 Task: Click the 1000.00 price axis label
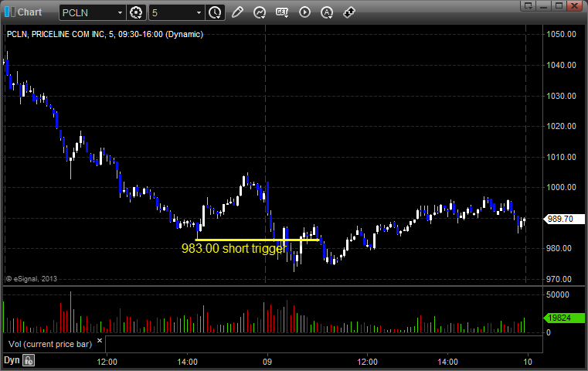(x=561, y=187)
